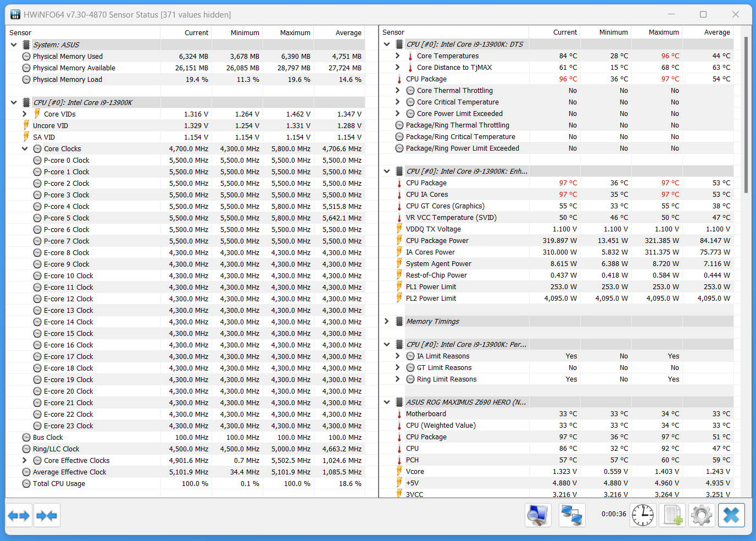
Task: Collapse the System: ASUS group
Action: 14,45
